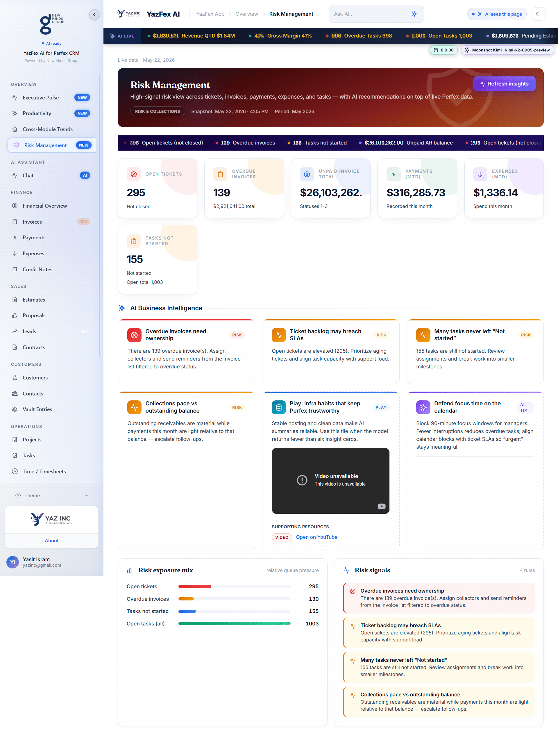Viewport: 558px width, 756px height.
Task: Click the Leads trend icon
Action: point(15,331)
